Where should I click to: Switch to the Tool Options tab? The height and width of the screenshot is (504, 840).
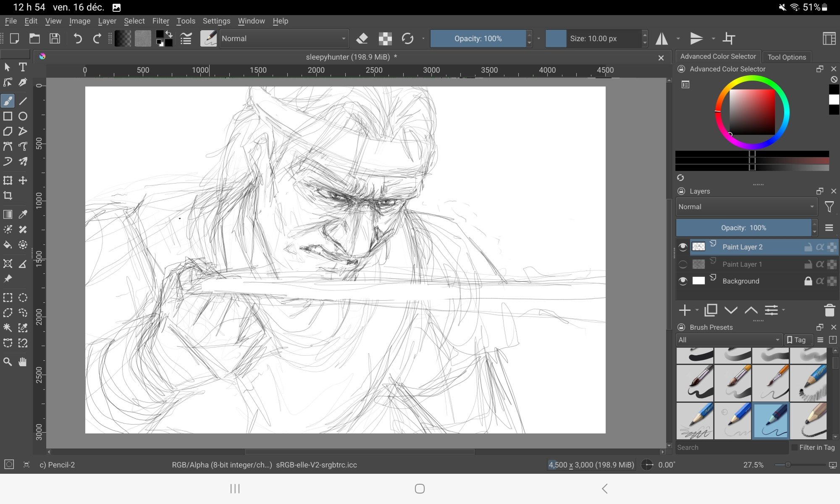(x=786, y=57)
